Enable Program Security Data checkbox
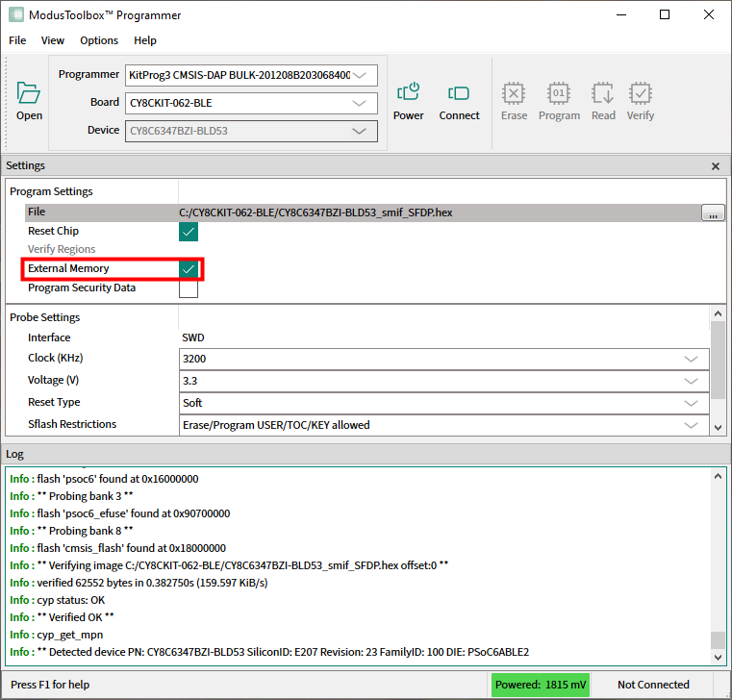732x700 pixels. pyautogui.click(x=189, y=288)
